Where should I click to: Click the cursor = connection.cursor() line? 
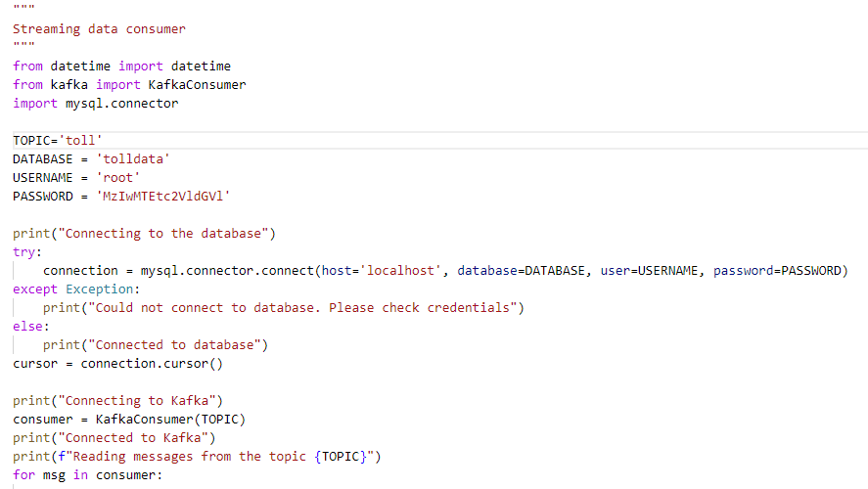pyautogui.click(x=117, y=364)
